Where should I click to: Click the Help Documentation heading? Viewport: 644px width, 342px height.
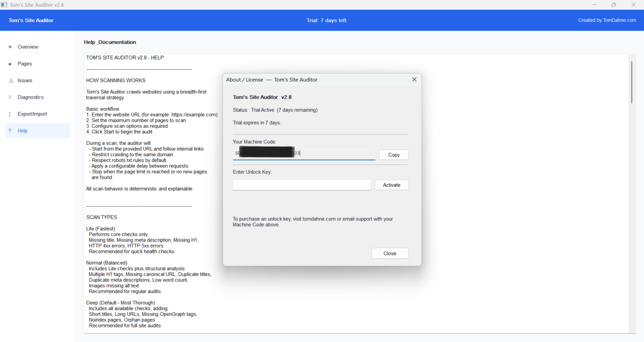tap(109, 42)
